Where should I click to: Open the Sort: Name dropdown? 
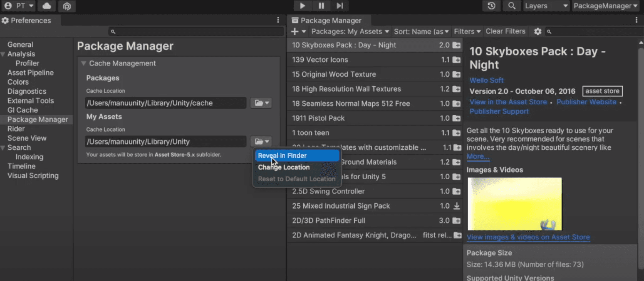(421, 31)
